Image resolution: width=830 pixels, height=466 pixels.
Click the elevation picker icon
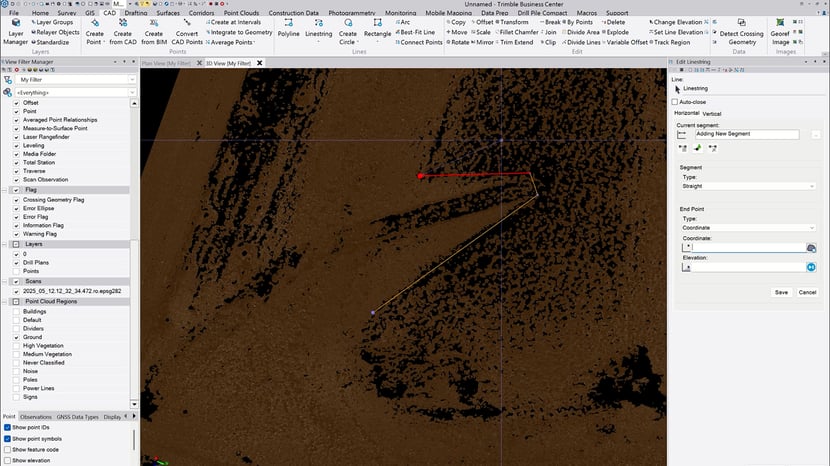point(811,267)
